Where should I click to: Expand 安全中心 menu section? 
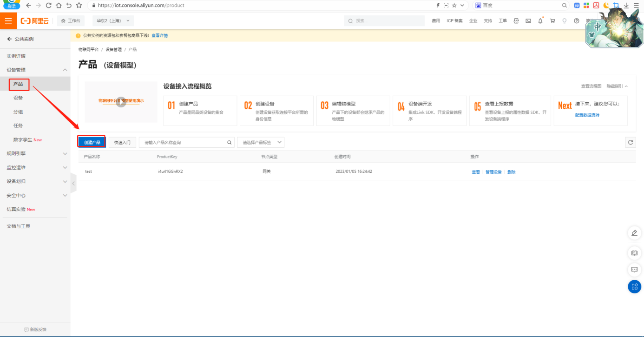[x=65, y=195]
